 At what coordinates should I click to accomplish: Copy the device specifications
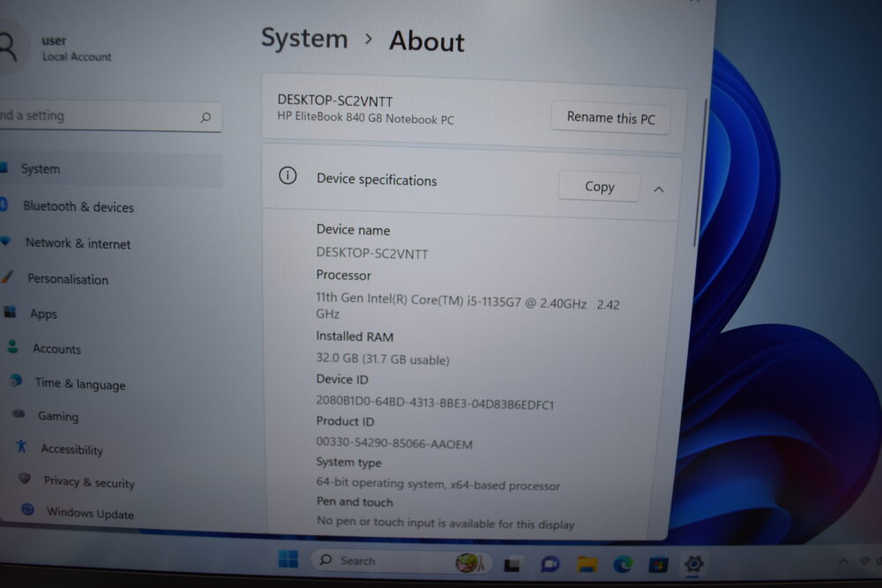point(599,187)
